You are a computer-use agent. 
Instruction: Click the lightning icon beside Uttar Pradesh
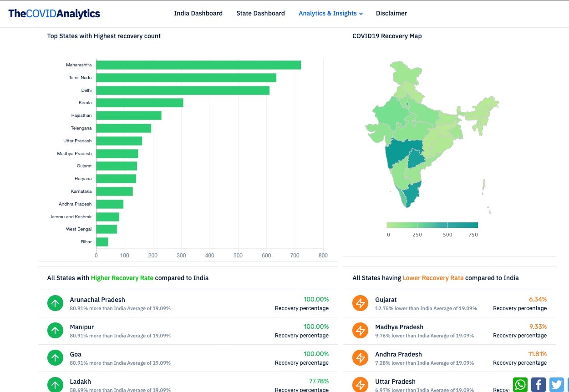coord(360,385)
